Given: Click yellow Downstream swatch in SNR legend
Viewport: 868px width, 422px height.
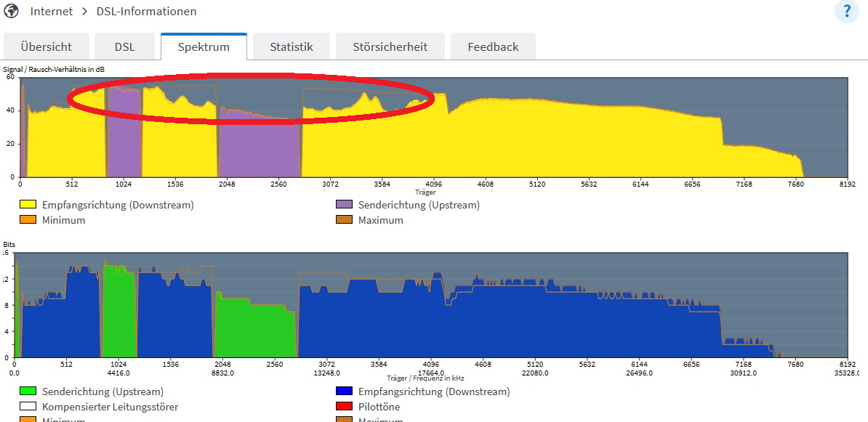Looking at the screenshot, I should (28, 206).
